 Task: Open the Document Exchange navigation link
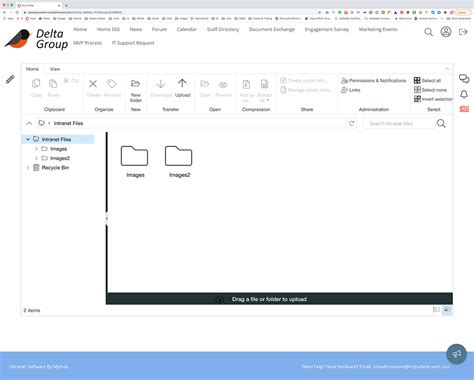click(272, 29)
